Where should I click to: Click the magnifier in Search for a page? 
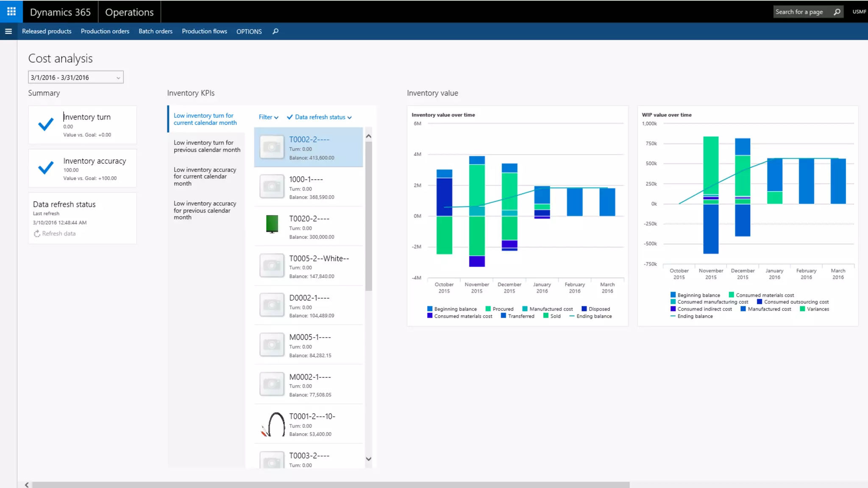point(837,12)
